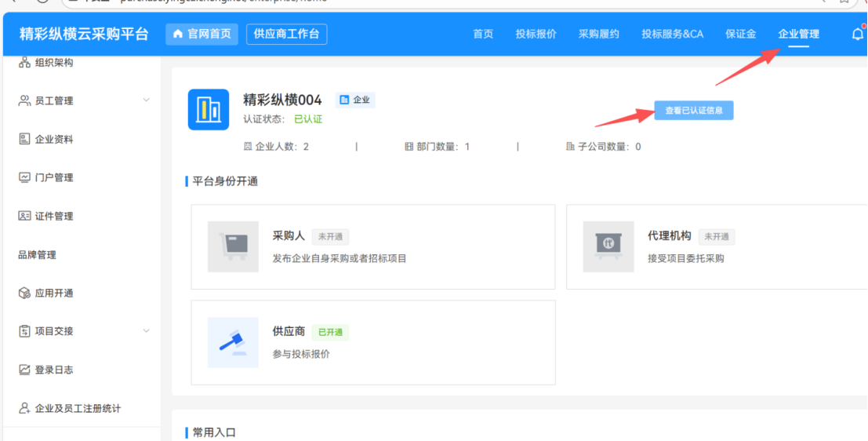The height and width of the screenshot is (441, 868).
Task: Click the 供应商 gavel icon
Action: 233,342
